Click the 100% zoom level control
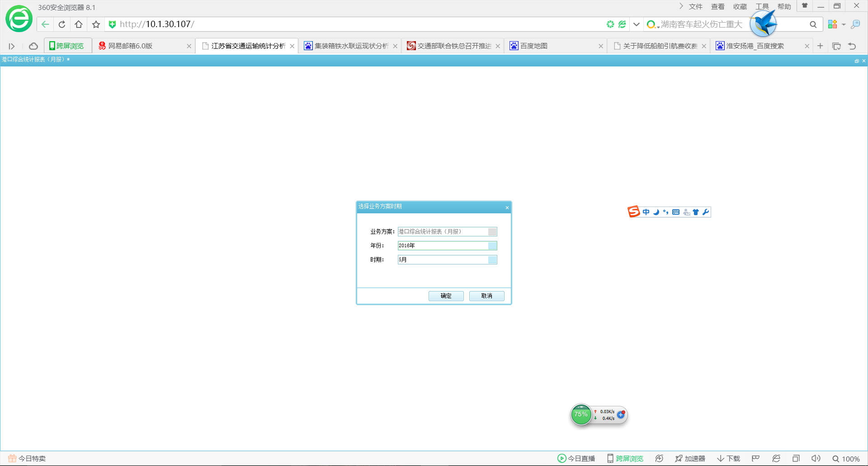Viewport: 868px width, 466px height. click(x=846, y=458)
